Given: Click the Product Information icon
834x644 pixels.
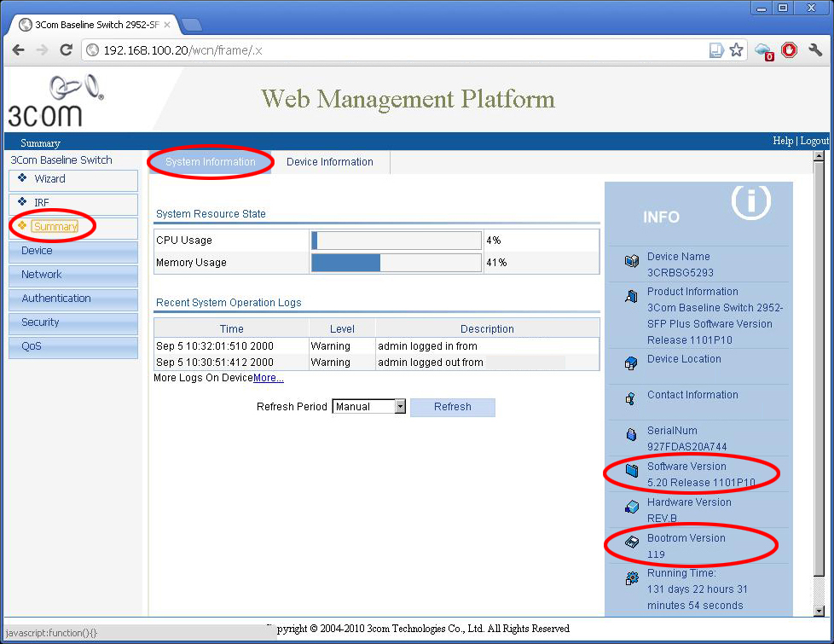Looking at the screenshot, I should [x=631, y=297].
